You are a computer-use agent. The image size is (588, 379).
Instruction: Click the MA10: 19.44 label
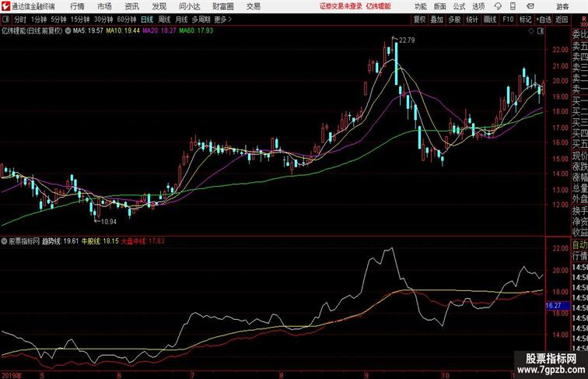coord(123,31)
